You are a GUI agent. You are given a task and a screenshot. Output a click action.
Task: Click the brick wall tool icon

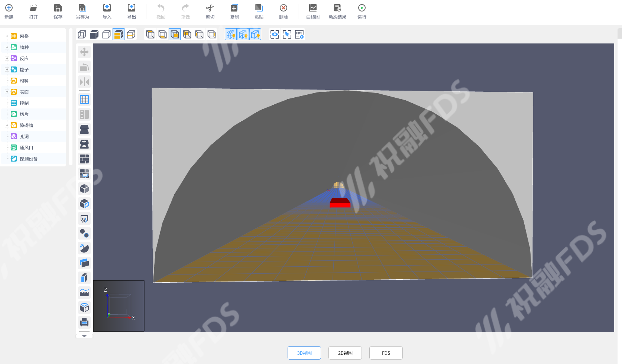[84, 159]
